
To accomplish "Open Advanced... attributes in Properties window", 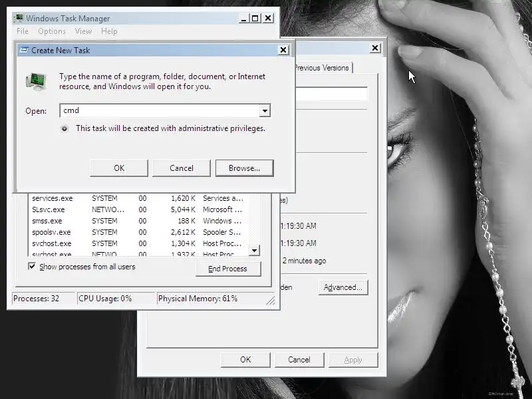I will point(343,287).
